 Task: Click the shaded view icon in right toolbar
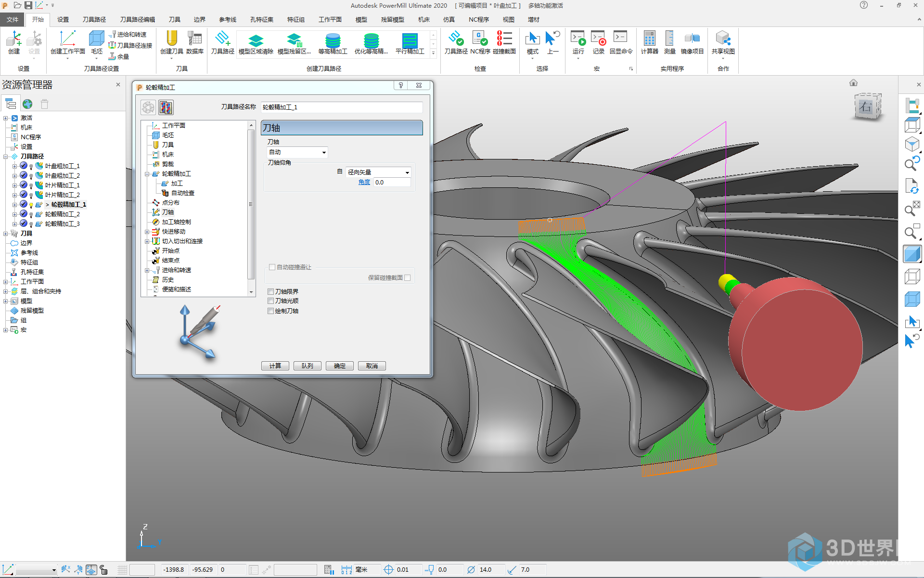coord(912,254)
